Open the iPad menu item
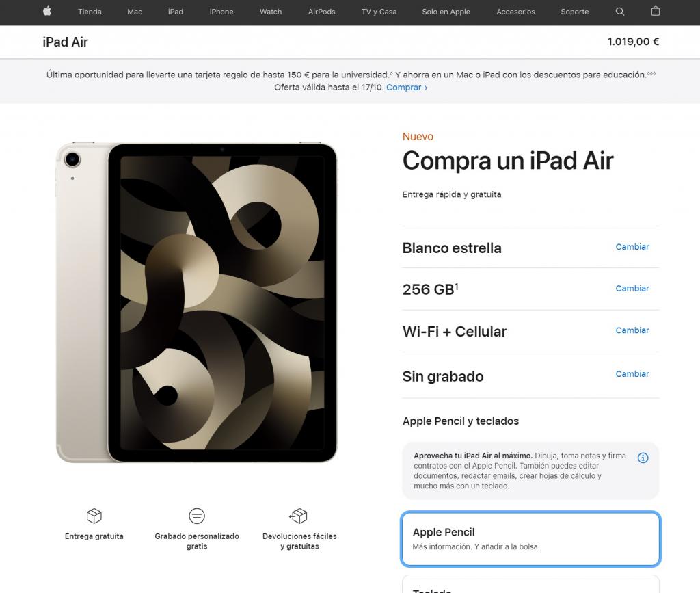The width and height of the screenshot is (700, 593). coord(176,12)
